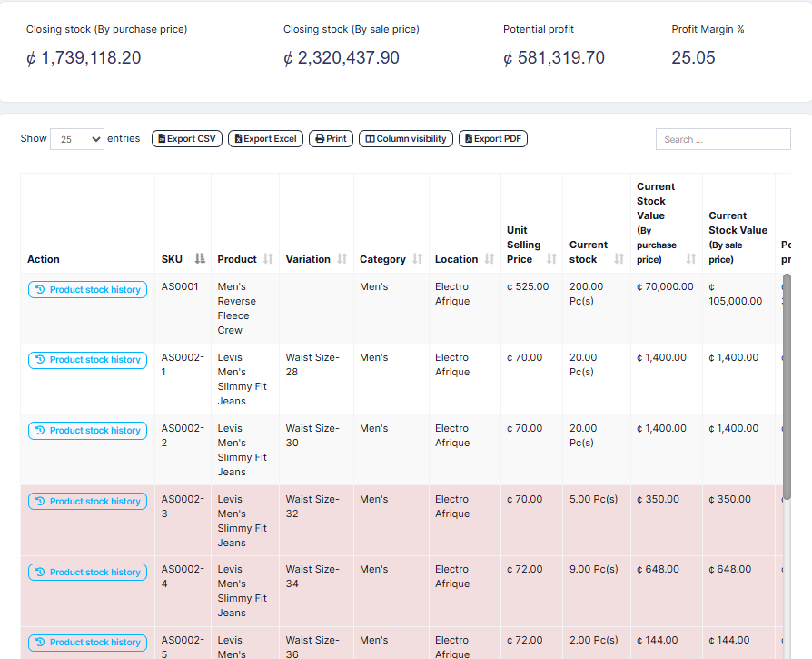Click the ₵ 525.00 unit selling price
This screenshot has width=812, height=659.
(528, 286)
